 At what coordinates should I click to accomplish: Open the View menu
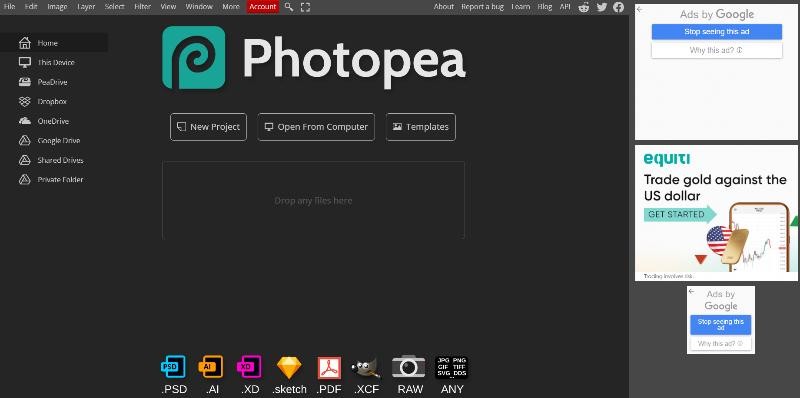point(168,7)
